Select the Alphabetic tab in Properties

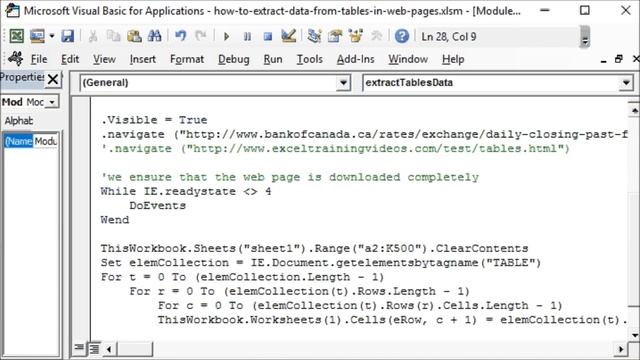[19, 121]
